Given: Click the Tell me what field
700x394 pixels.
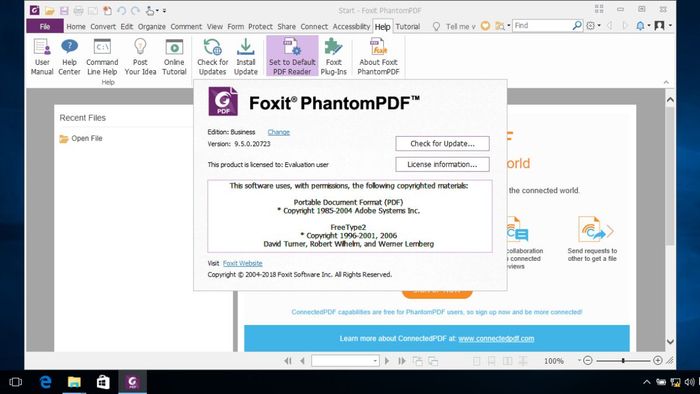Looking at the screenshot, I should (460, 27).
